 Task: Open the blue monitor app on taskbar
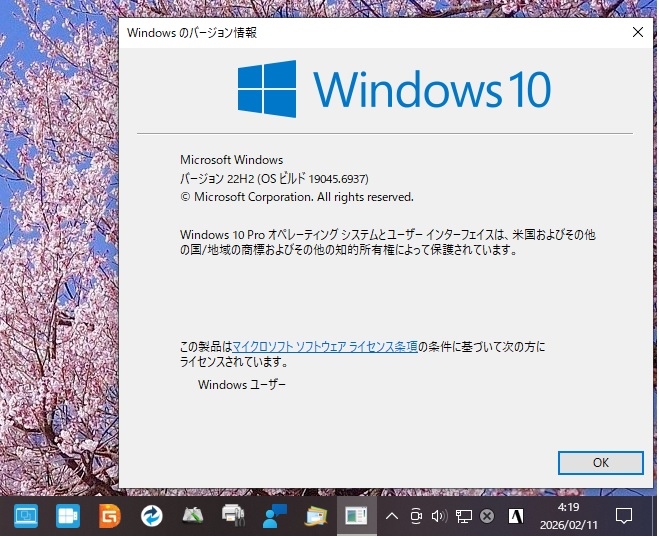[x=26, y=517]
